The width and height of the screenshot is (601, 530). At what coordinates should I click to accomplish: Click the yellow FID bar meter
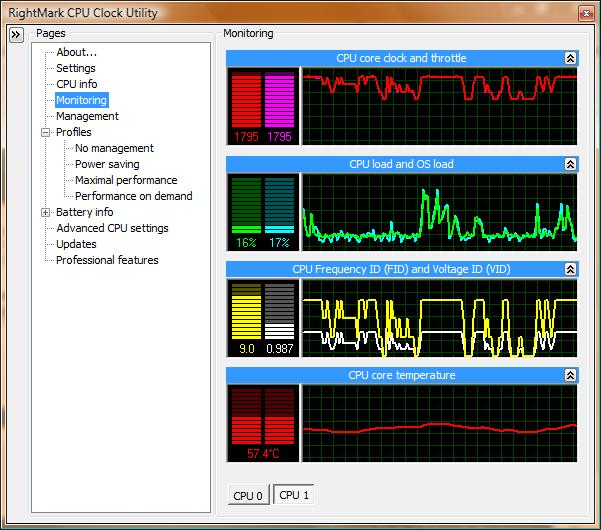coord(246,311)
